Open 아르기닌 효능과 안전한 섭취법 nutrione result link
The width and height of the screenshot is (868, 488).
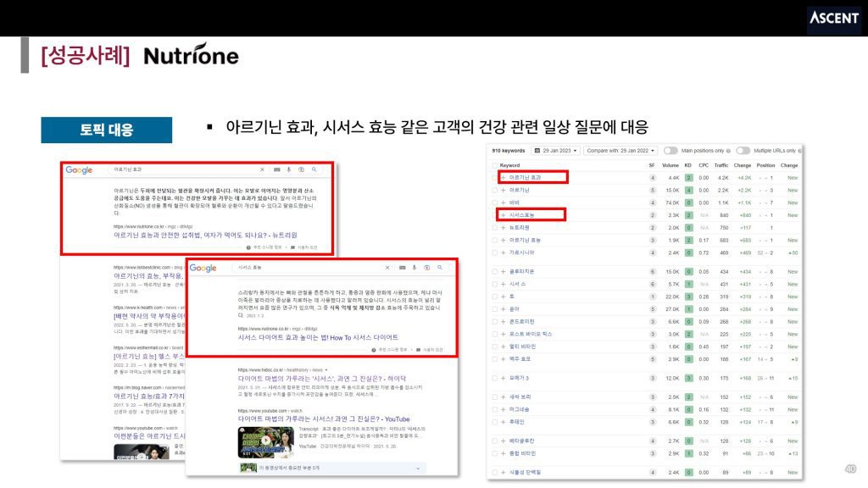tap(205, 236)
